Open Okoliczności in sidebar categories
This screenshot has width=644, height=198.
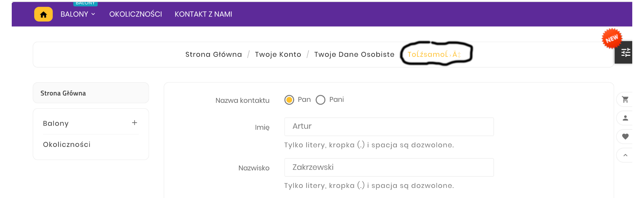tap(67, 145)
